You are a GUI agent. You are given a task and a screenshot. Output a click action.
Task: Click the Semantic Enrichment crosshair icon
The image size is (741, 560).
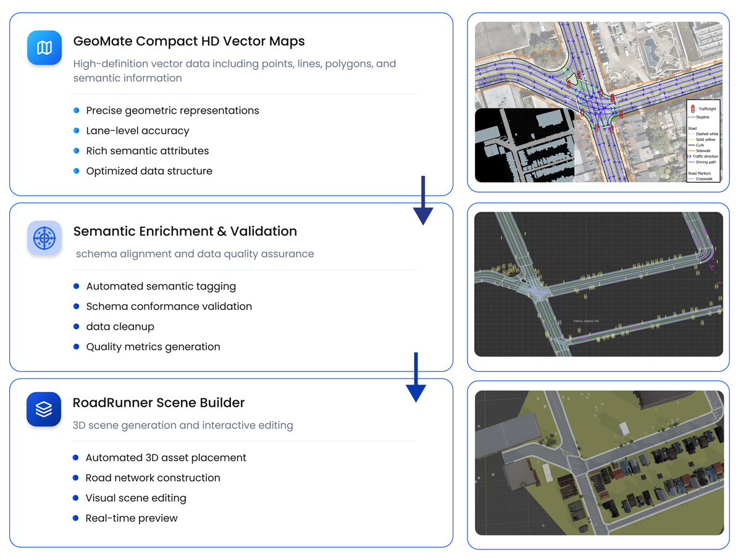[x=44, y=238]
